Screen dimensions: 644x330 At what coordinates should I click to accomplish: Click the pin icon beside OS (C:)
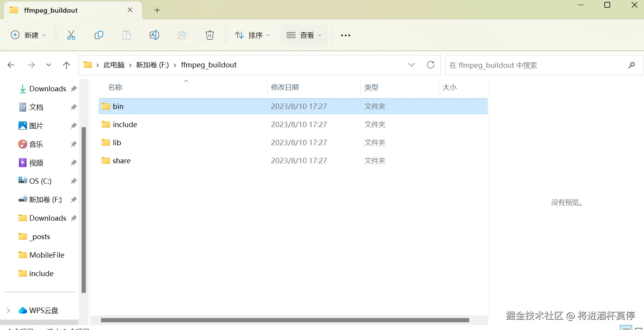coord(74,181)
